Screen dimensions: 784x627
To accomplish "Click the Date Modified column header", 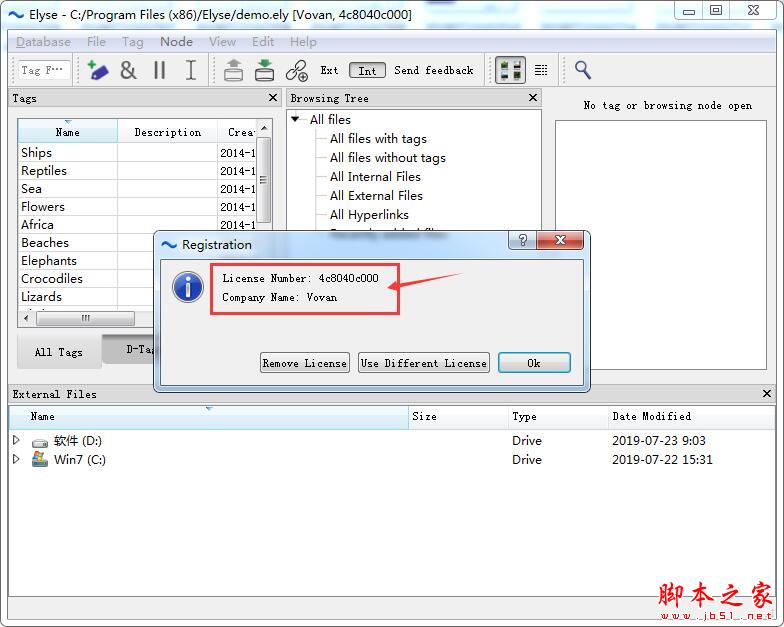I will click(x=690, y=416).
